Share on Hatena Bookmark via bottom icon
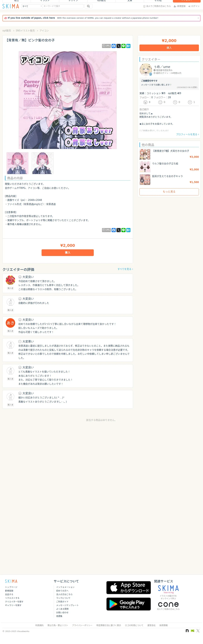 [128, 230]
